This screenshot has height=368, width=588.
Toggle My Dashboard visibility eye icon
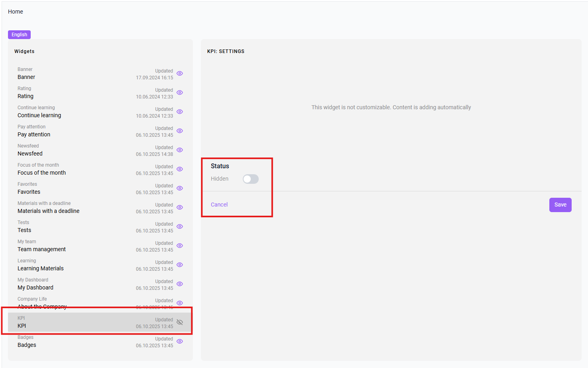(180, 284)
